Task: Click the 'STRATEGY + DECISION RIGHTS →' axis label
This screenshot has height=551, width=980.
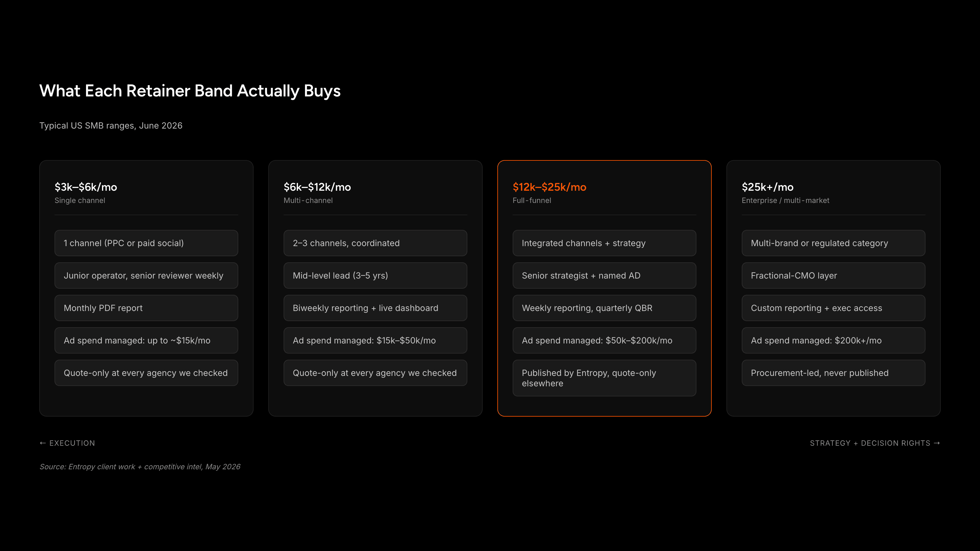Action: pyautogui.click(x=875, y=443)
